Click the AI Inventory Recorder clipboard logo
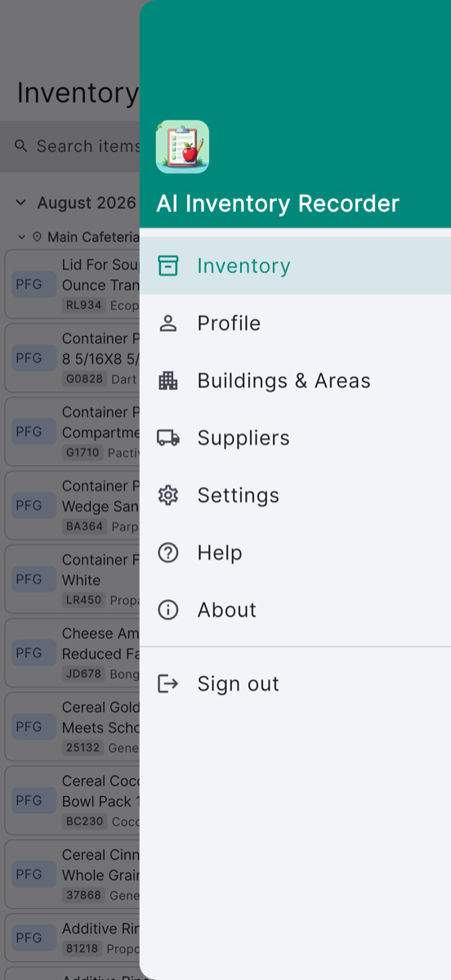Viewport: 451px width, 980px height. point(182,147)
